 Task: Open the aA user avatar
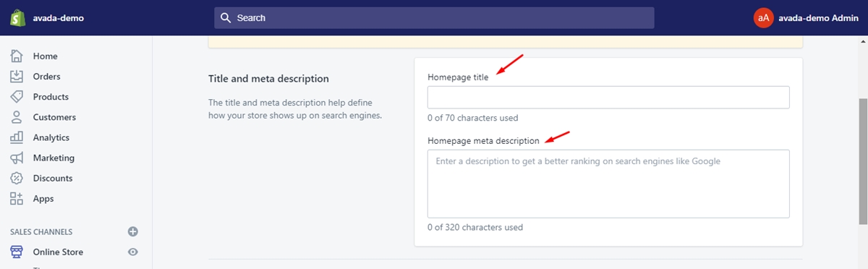click(763, 18)
